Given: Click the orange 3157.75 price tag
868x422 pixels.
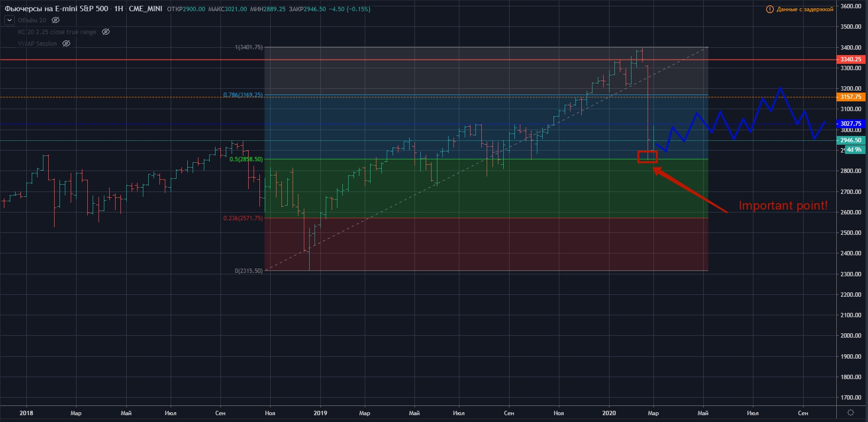Looking at the screenshot, I should 851,97.
